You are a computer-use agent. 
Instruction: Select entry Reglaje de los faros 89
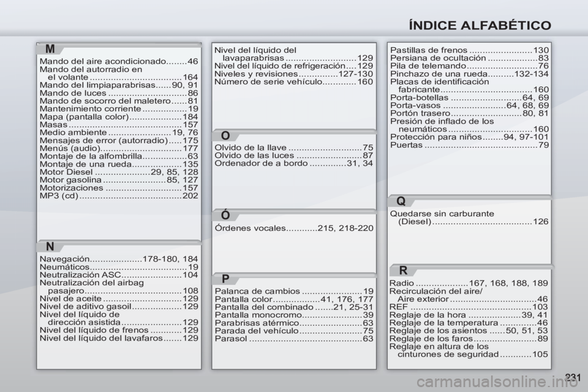[x=469, y=338]
